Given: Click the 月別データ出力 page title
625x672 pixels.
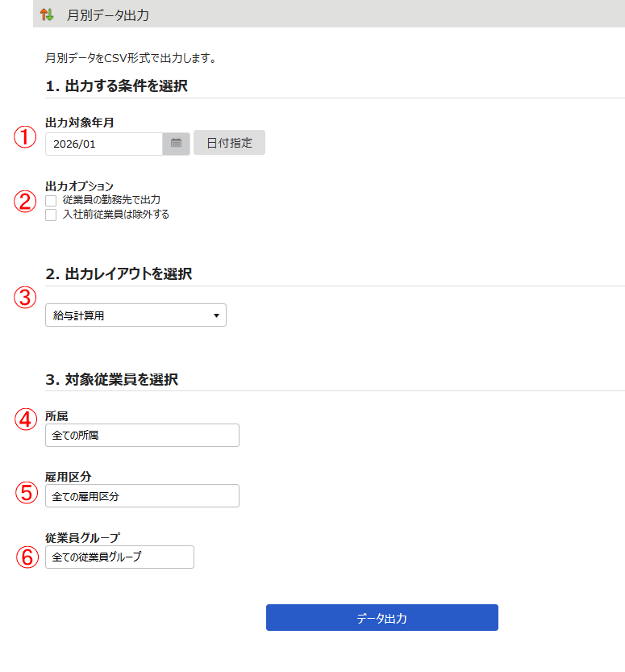Looking at the screenshot, I should (x=108, y=15).
